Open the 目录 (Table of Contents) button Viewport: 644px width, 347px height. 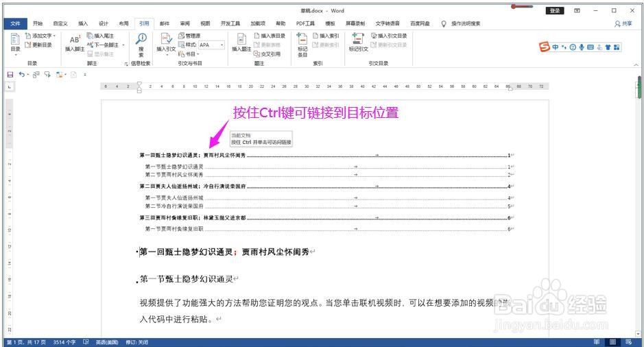15,44
